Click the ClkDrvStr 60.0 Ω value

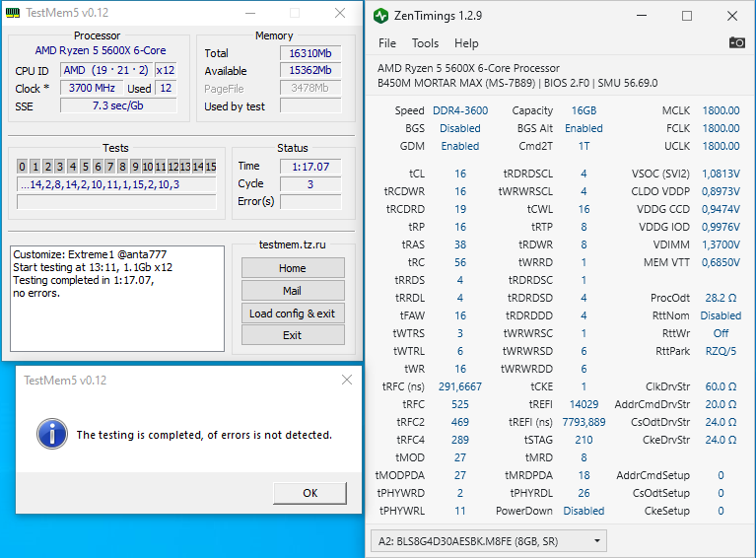(x=721, y=386)
